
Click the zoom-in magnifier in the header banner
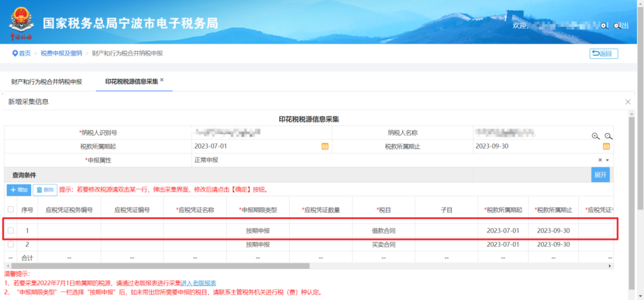tap(604, 26)
